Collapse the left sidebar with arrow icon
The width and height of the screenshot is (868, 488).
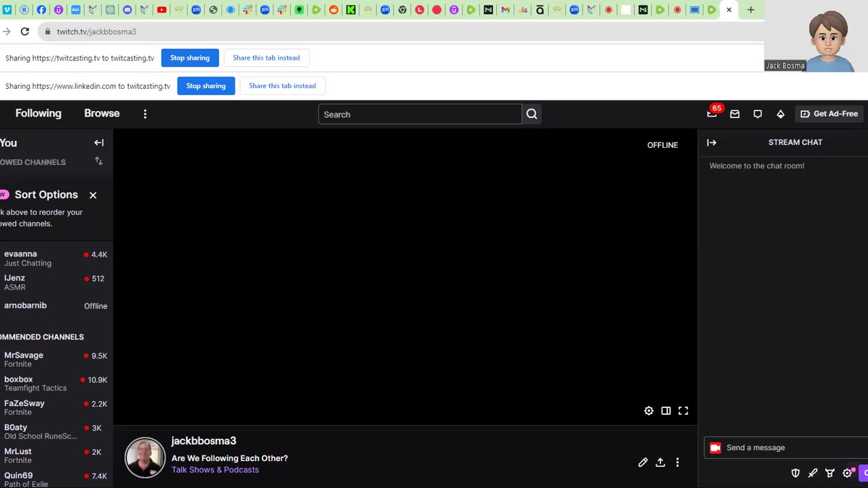coord(99,143)
